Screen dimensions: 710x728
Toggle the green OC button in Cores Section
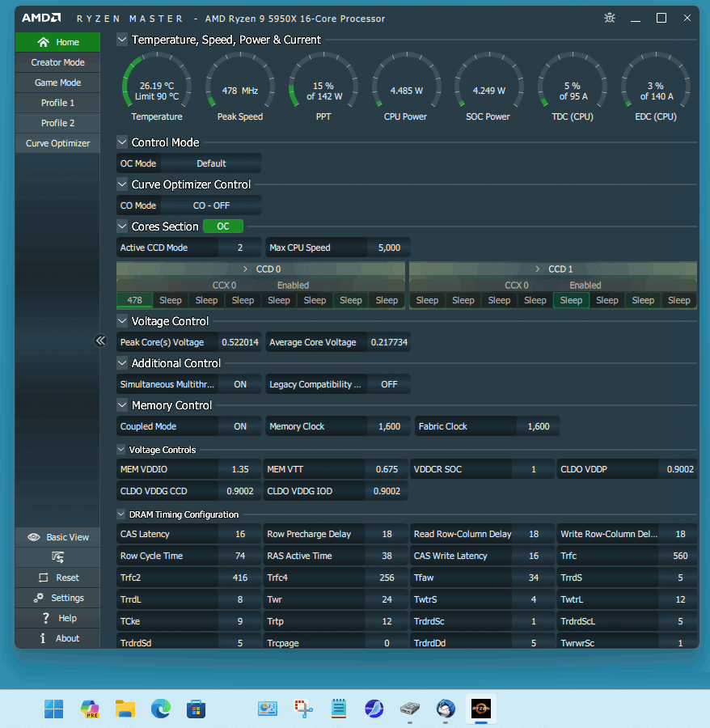point(223,226)
